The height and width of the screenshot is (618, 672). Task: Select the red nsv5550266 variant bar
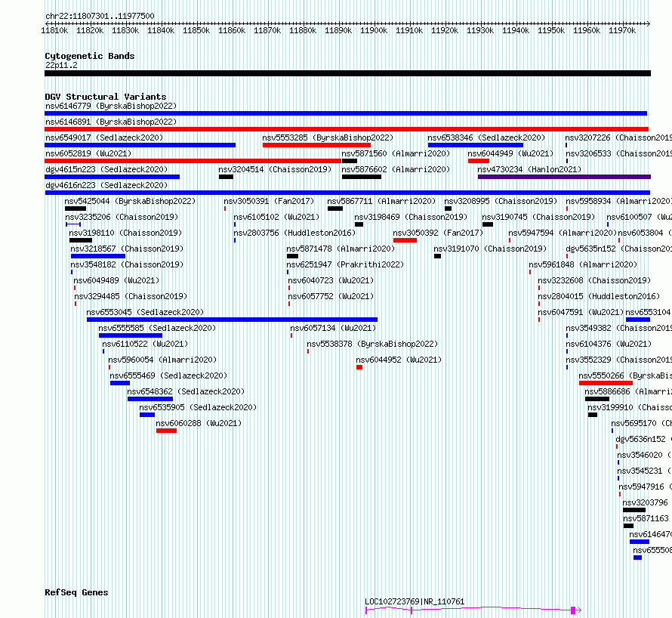[x=606, y=383]
